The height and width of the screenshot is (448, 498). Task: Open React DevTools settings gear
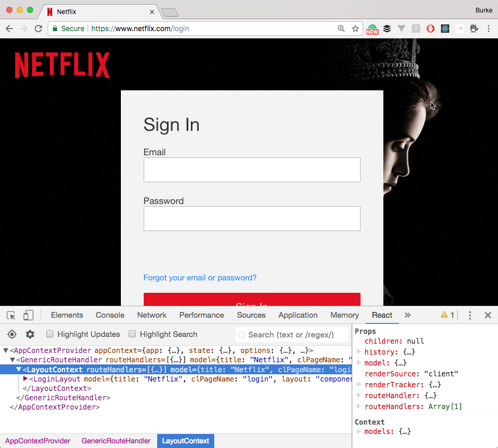point(30,334)
